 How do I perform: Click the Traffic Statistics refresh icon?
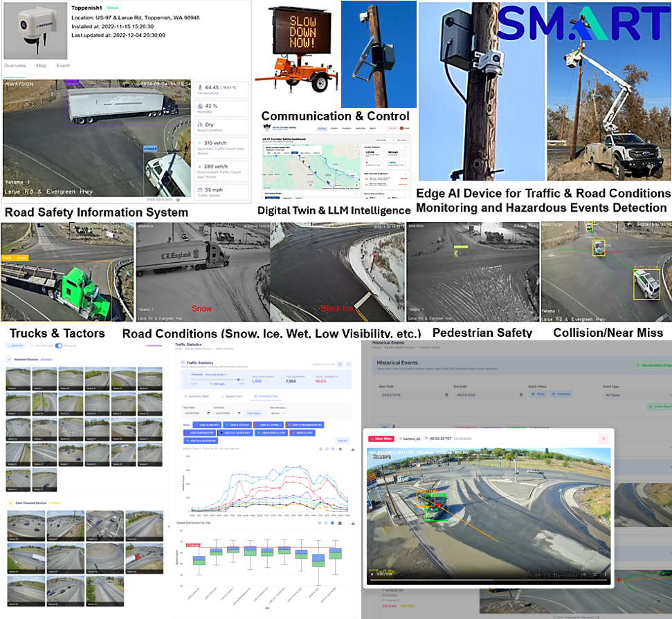point(340,364)
